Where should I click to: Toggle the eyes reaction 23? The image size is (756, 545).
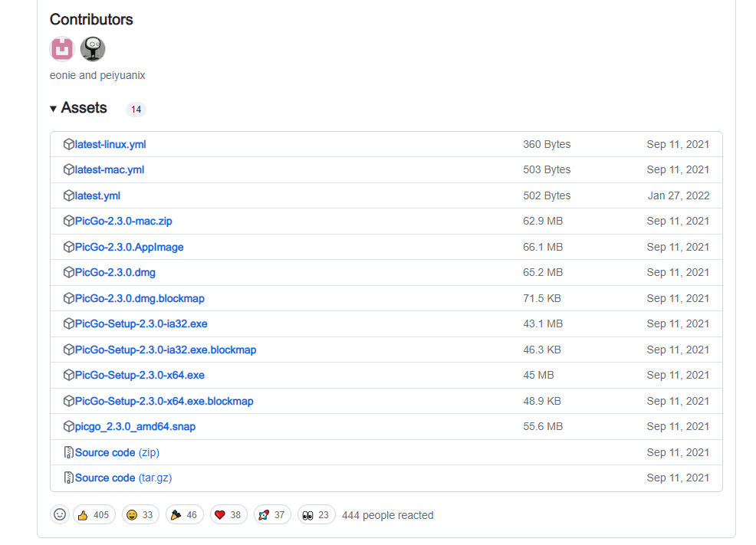(317, 514)
